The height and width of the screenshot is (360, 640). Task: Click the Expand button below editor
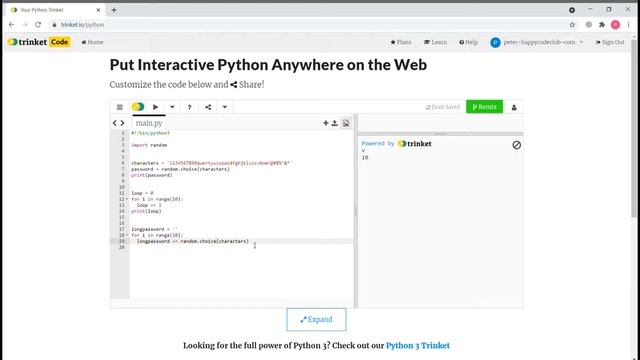pyautogui.click(x=316, y=320)
